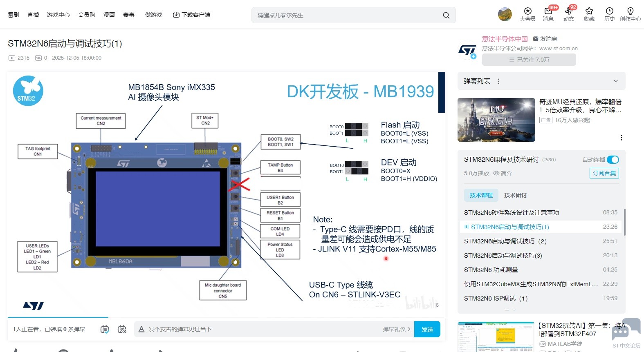Open the 弹幕列表 three-dot menu
This screenshot has width=644, height=352.
tap(498, 81)
